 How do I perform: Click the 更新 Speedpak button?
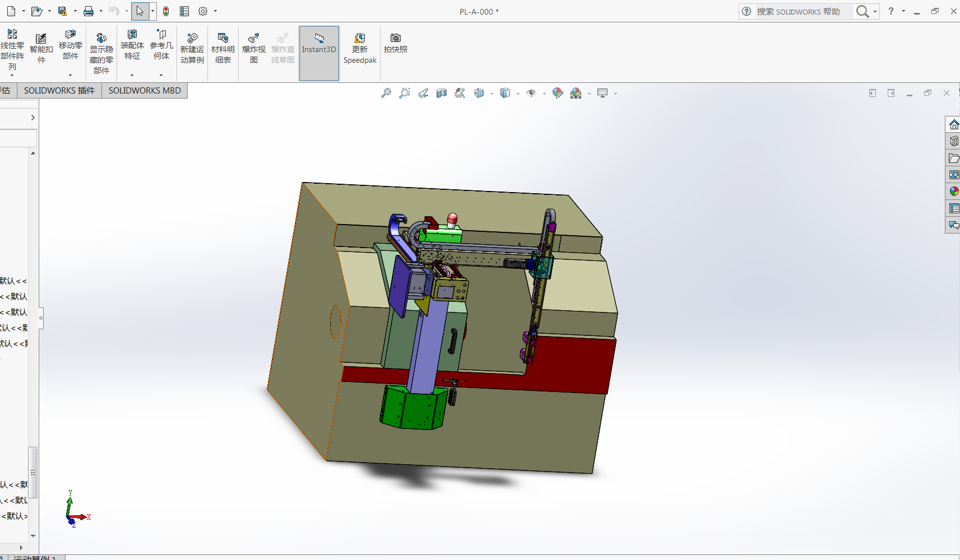tap(360, 48)
